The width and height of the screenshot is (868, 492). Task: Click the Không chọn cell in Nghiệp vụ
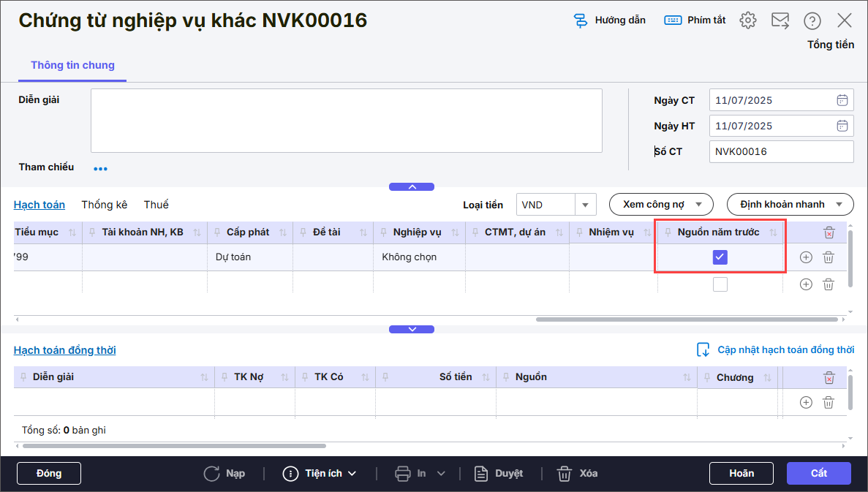[419, 257]
